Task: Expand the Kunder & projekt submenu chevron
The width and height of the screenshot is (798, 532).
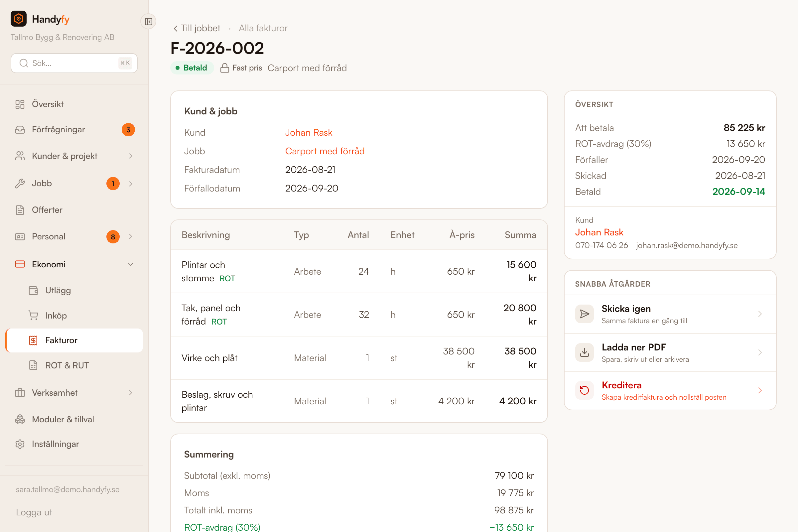Action: tap(131, 156)
